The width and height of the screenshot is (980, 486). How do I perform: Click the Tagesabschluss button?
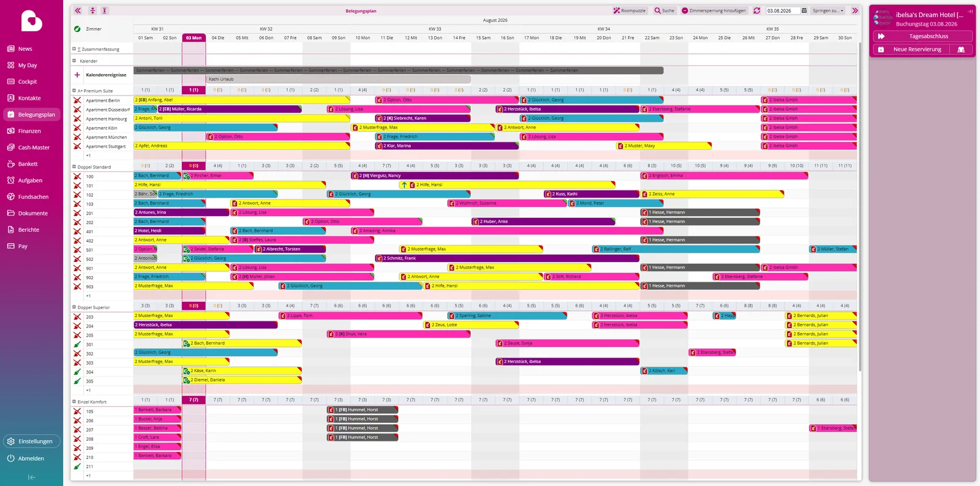click(922, 36)
